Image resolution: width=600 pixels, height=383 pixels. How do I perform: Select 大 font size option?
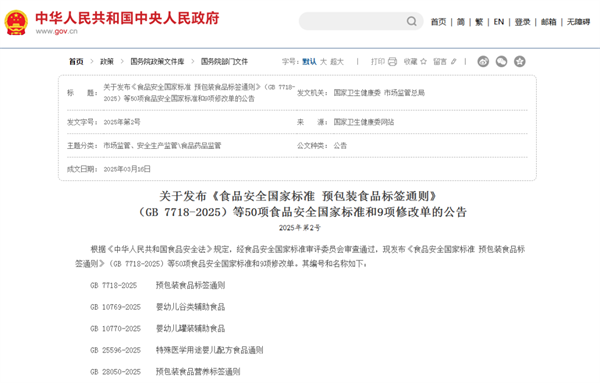pos(323,62)
